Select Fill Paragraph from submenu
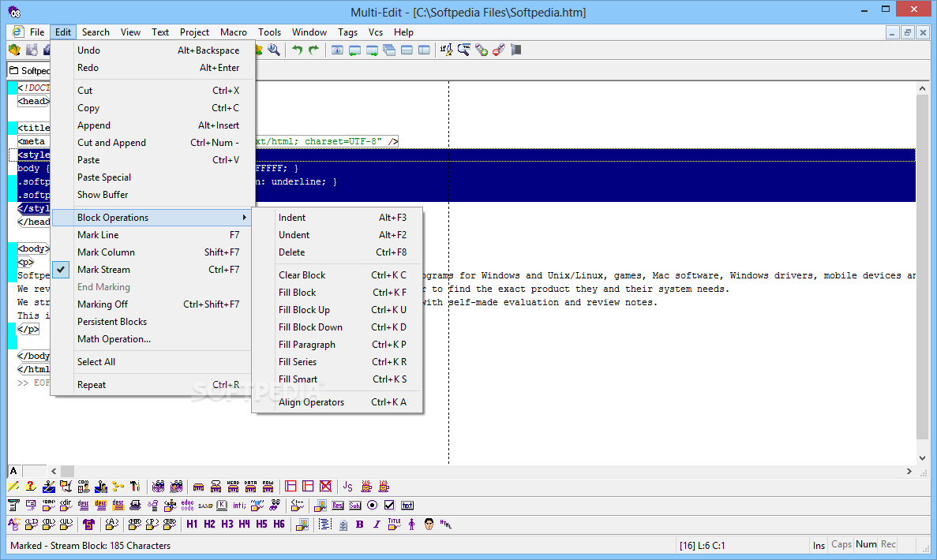Image resolution: width=937 pixels, height=560 pixels. [307, 345]
